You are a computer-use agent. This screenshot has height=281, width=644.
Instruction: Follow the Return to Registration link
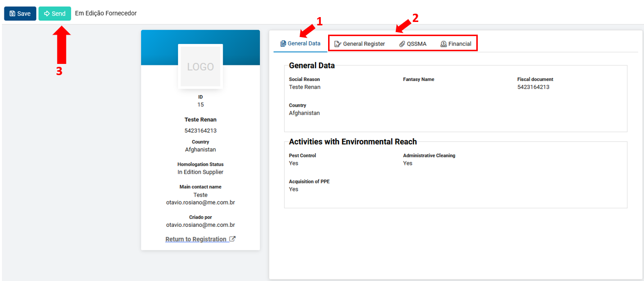pyautogui.click(x=196, y=239)
